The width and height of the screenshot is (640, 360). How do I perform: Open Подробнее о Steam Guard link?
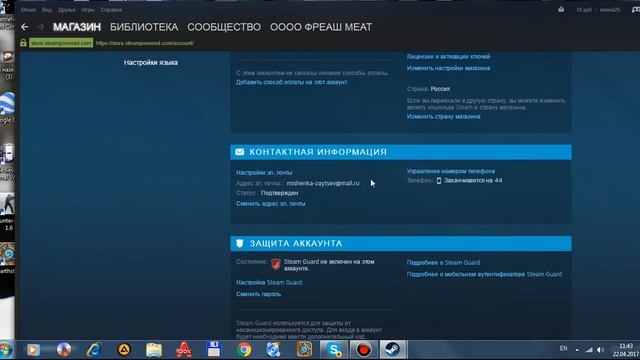click(x=443, y=262)
